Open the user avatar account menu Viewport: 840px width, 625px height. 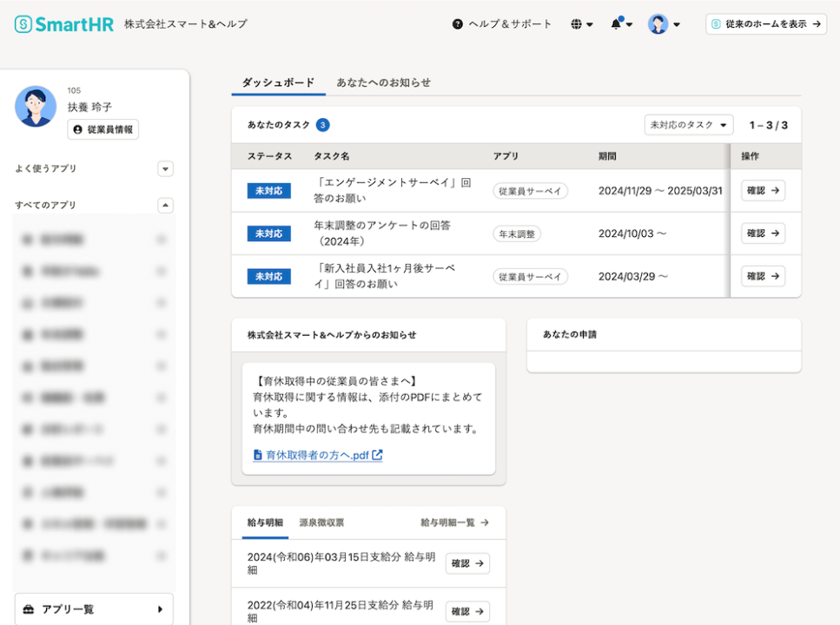[x=664, y=24]
